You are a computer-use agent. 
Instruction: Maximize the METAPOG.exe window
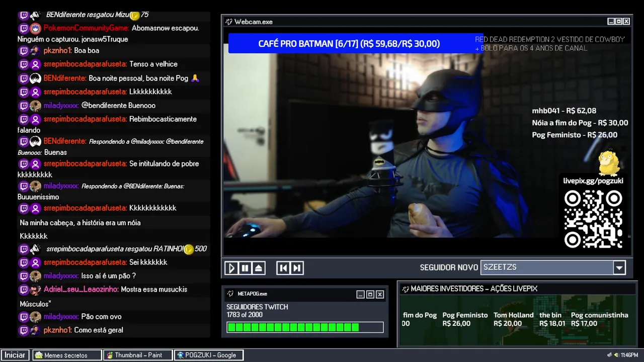point(370,294)
